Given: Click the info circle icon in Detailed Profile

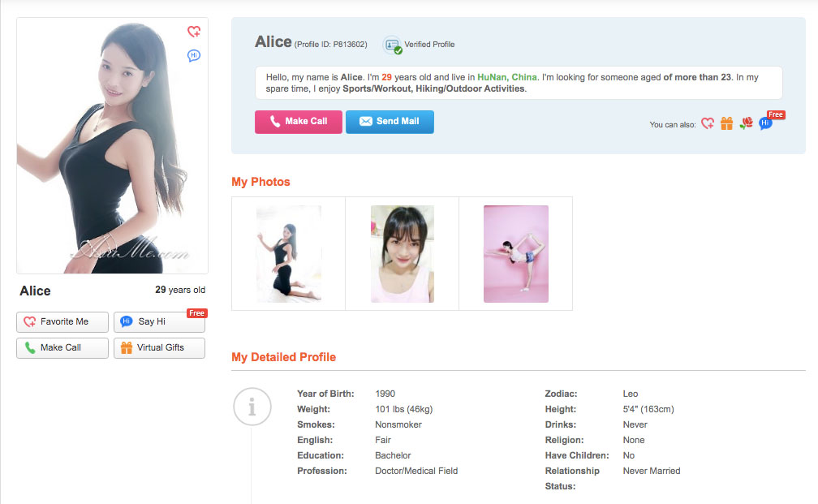Looking at the screenshot, I should click(x=252, y=407).
